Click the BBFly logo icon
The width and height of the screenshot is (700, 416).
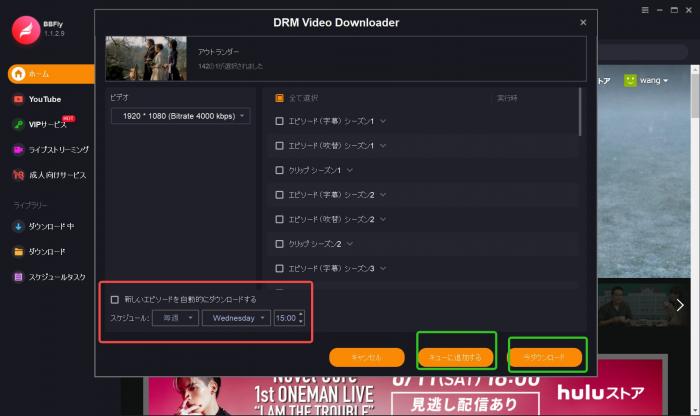click(x=26, y=30)
